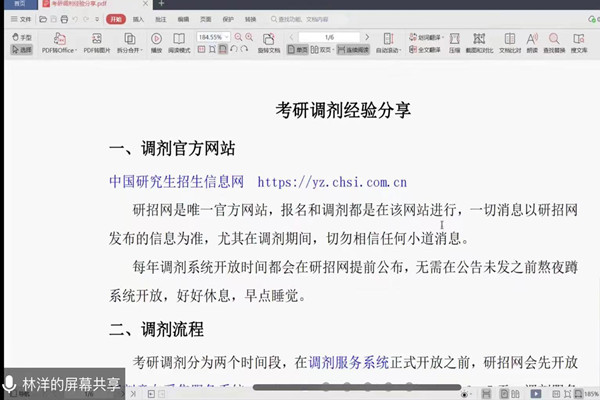Viewport: 600px width, 400px height.
Task: Open the 184.55% zoom level dropdown
Action: pyautogui.click(x=214, y=36)
